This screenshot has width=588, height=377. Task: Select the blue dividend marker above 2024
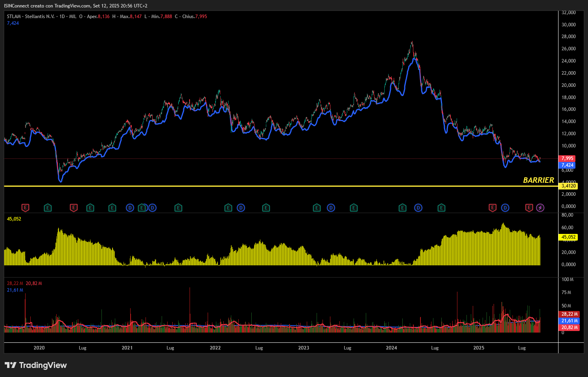pos(418,208)
